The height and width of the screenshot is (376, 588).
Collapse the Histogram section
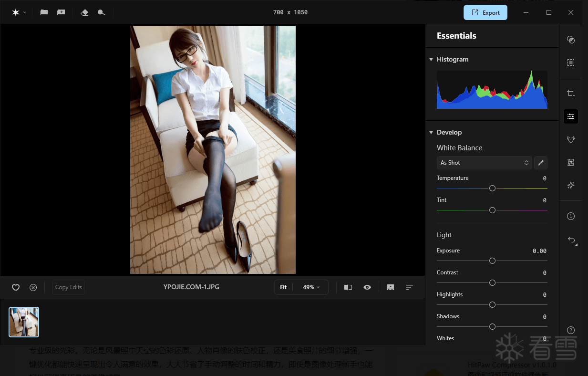[x=431, y=60]
